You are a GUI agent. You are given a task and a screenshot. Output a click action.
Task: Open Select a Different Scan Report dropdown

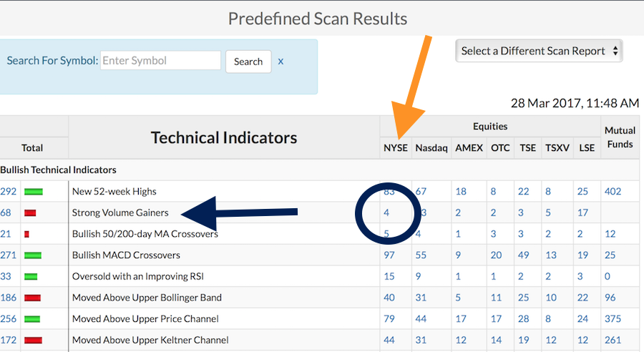[539, 51]
